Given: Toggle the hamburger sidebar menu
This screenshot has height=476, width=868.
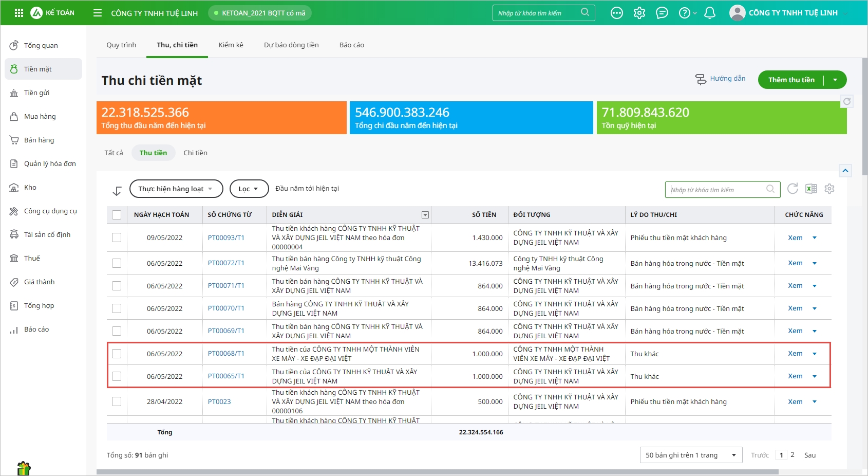Looking at the screenshot, I should point(98,13).
